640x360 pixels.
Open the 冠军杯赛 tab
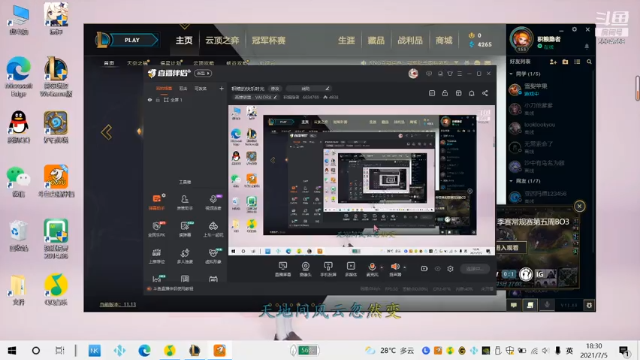coord(268,40)
